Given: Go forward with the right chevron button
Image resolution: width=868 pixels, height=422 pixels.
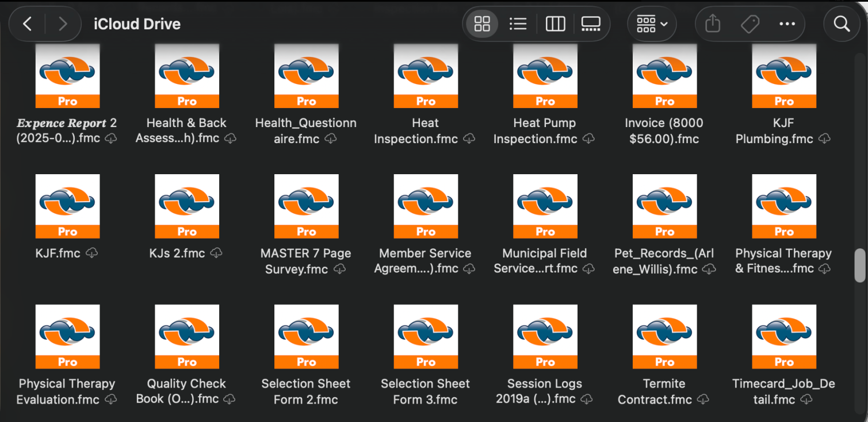Looking at the screenshot, I should (x=63, y=24).
